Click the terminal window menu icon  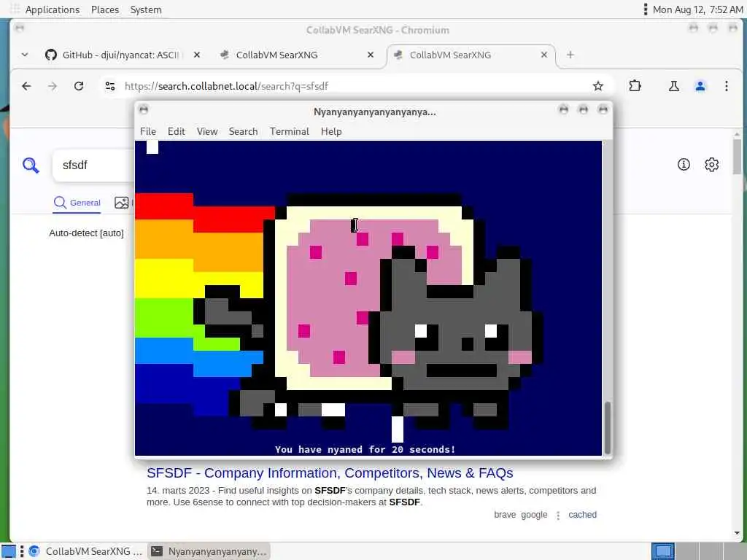pyautogui.click(x=144, y=110)
